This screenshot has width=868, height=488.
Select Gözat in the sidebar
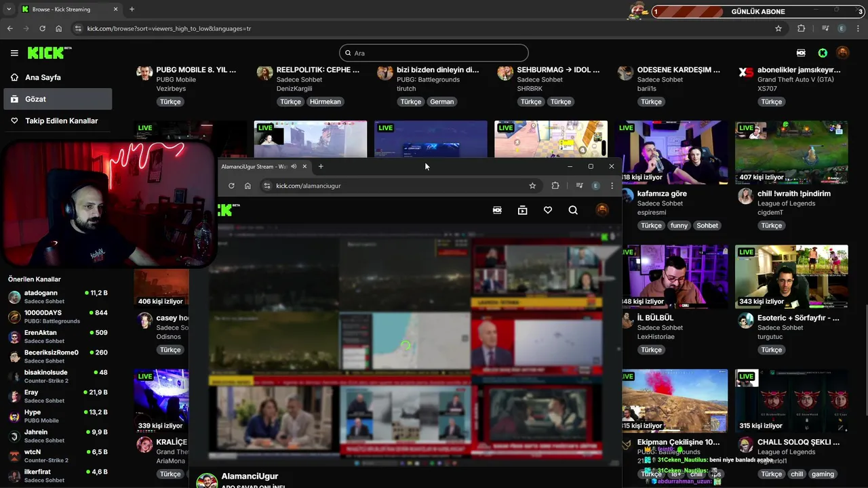[56, 99]
